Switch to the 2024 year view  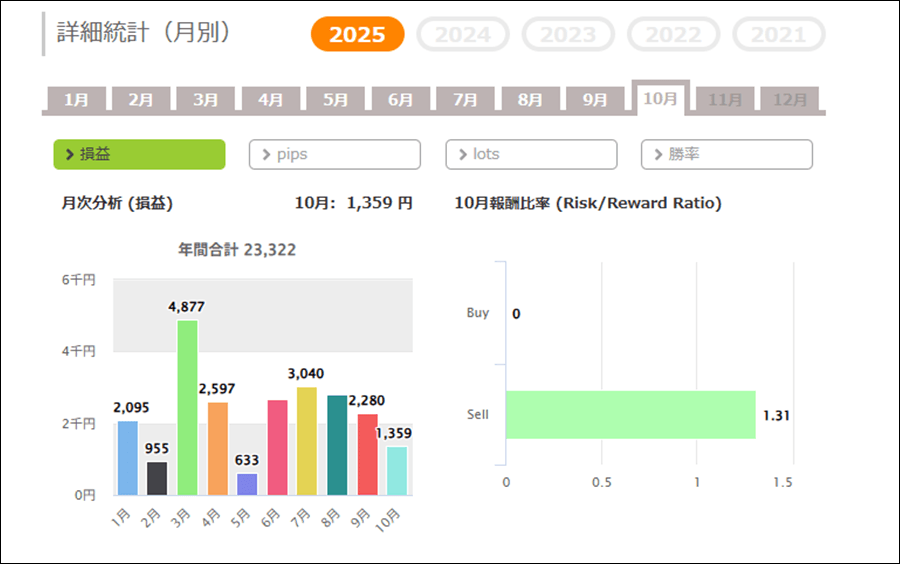[462, 35]
